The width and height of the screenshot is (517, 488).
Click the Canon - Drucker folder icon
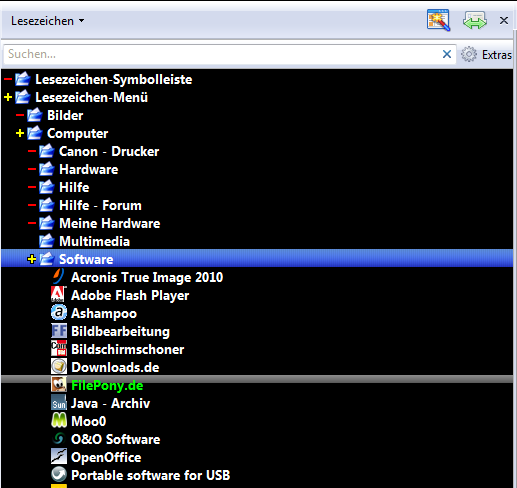[47, 151]
